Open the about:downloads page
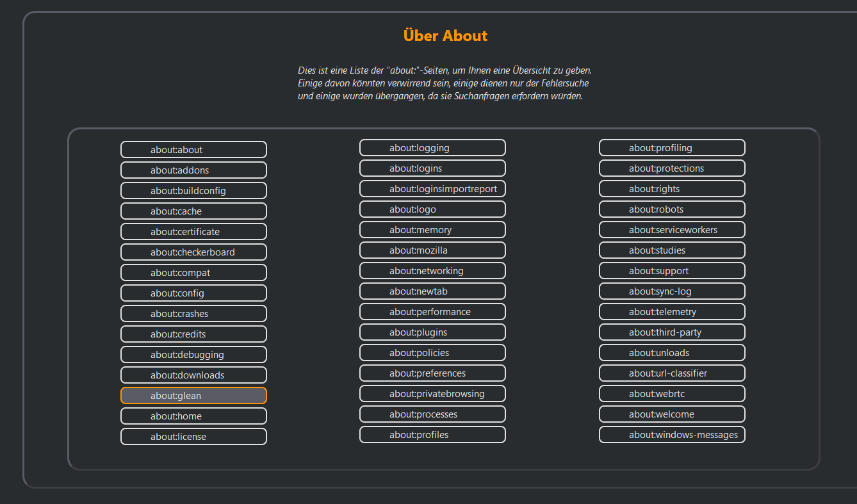This screenshot has height=504, width=857. click(x=193, y=375)
